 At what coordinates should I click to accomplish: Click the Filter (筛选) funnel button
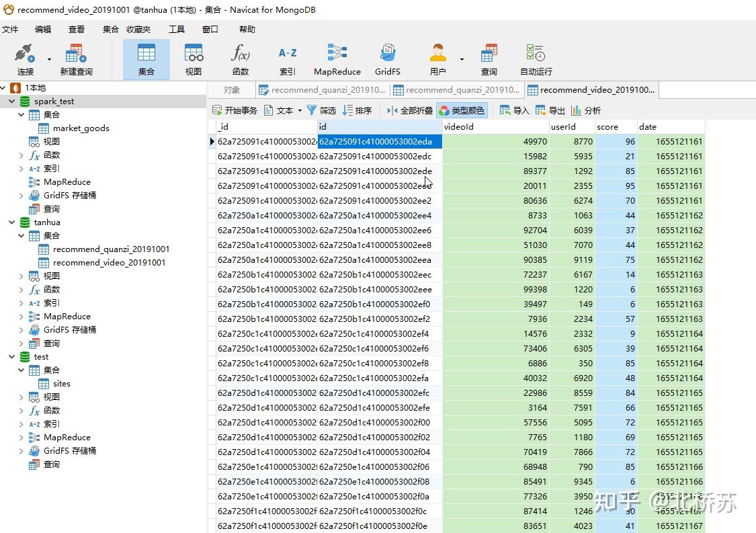pos(322,110)
